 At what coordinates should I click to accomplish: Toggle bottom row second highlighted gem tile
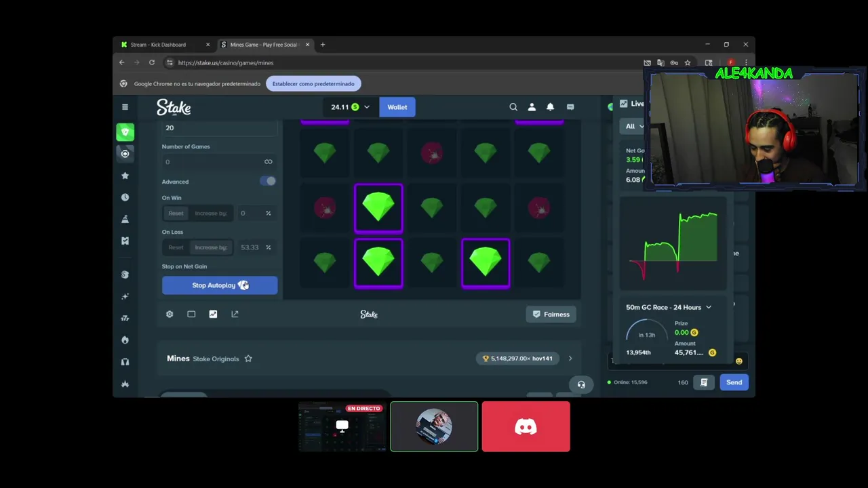[378, 263]
